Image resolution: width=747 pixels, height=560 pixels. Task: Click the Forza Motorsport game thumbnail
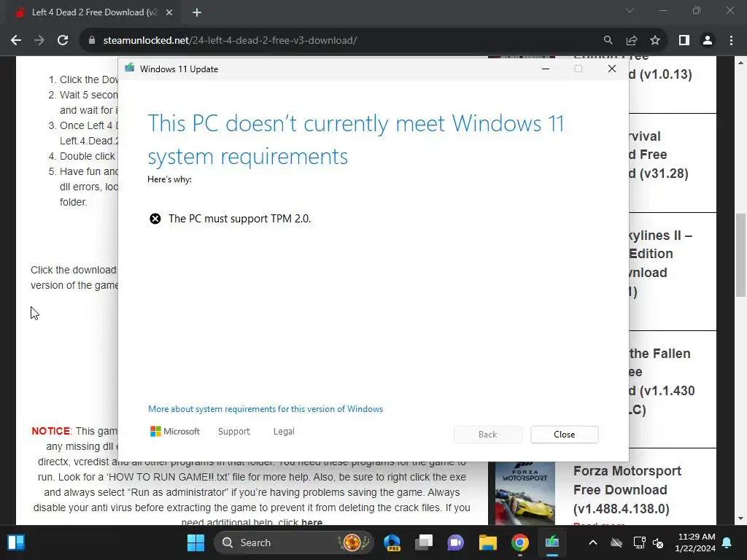(x=525, y=494)
